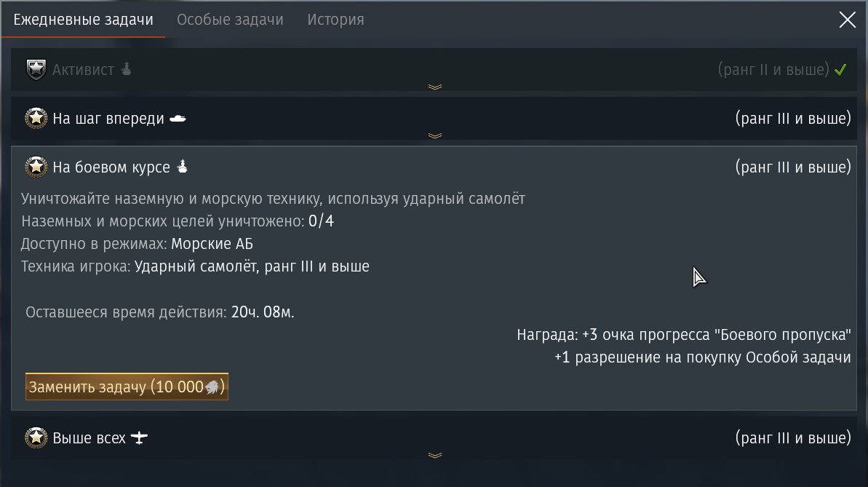Viewport: 868px width, 487px height.
Task: Click the shield badge icon next to Активист
Action: (36, 70)
